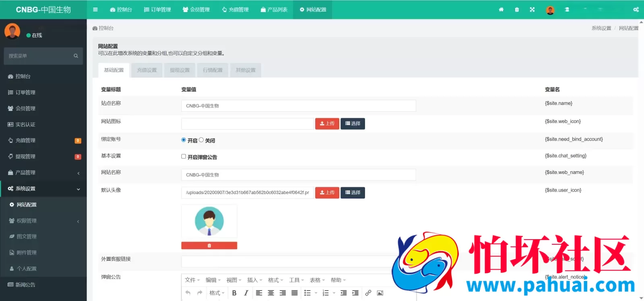Open 提现管理 in the sidebar
The width and height of the screenshot is (644, 301).
[43, 156]
